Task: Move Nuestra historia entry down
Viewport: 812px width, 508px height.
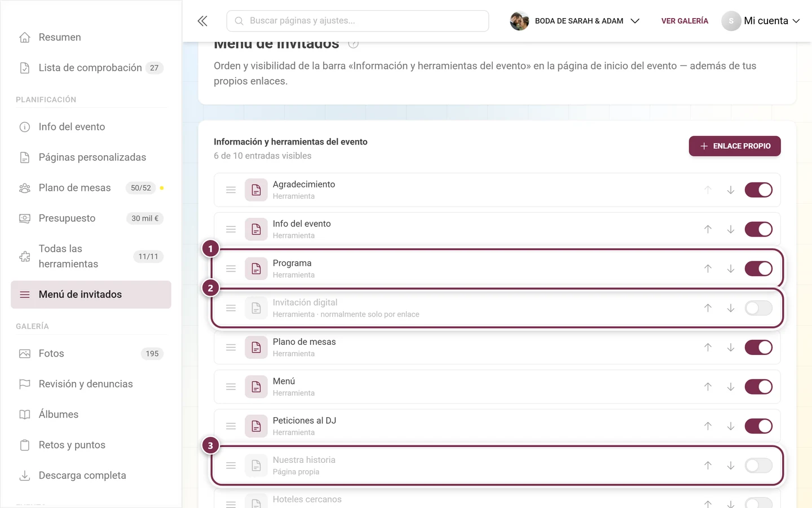Action: point(730,466)
